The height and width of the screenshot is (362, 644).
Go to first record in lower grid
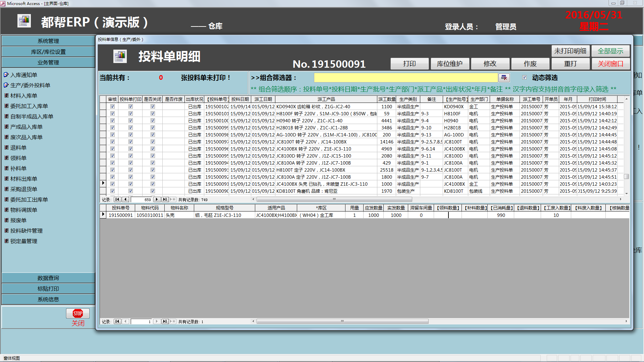coord(117,321)
